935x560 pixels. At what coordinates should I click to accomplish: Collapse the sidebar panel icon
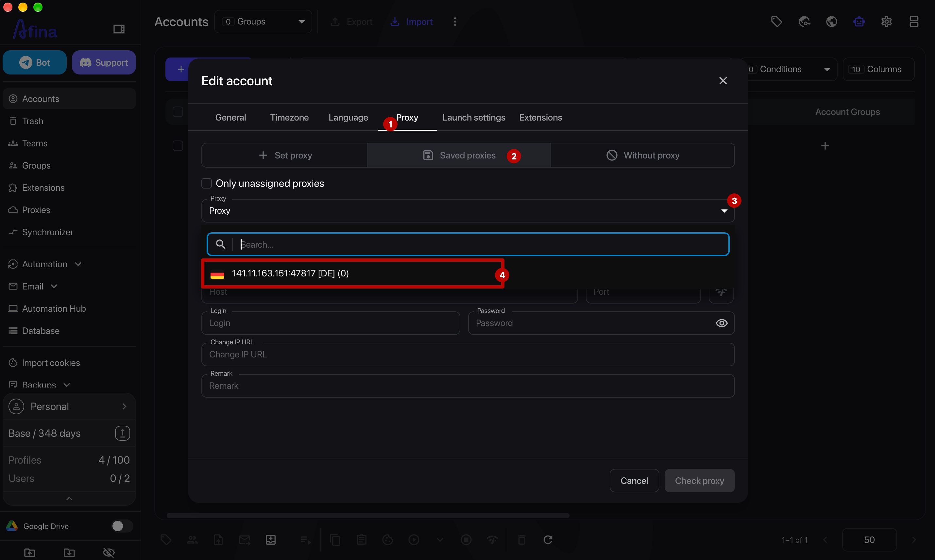click(119, 29)
